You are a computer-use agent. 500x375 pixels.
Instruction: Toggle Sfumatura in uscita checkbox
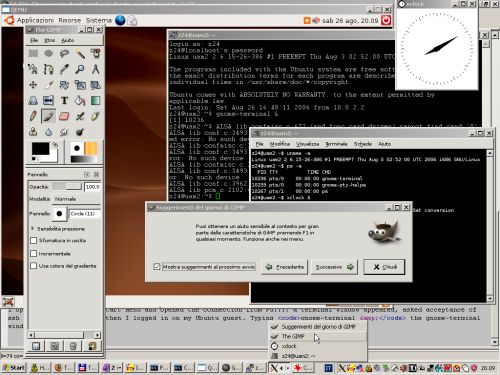[x=33, y=241]
